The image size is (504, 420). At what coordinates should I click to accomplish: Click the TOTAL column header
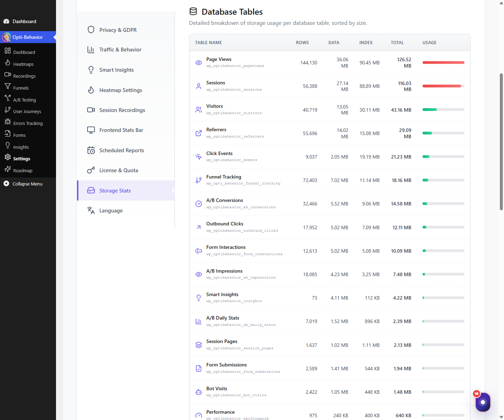tap(397, 43)
